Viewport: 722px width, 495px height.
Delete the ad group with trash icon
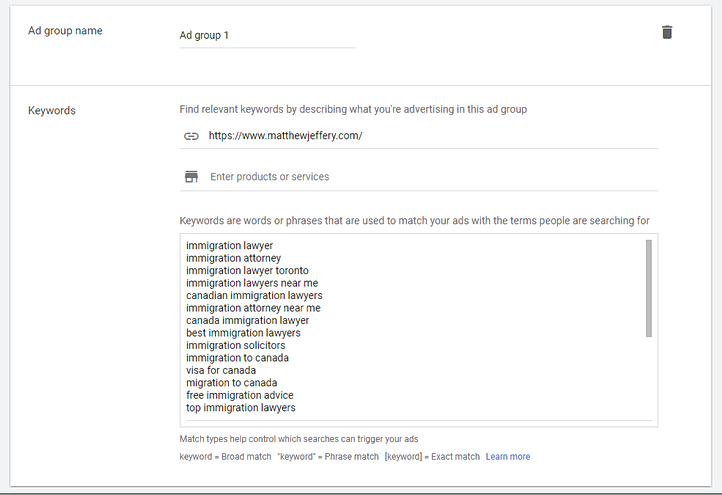click(667, 32)
